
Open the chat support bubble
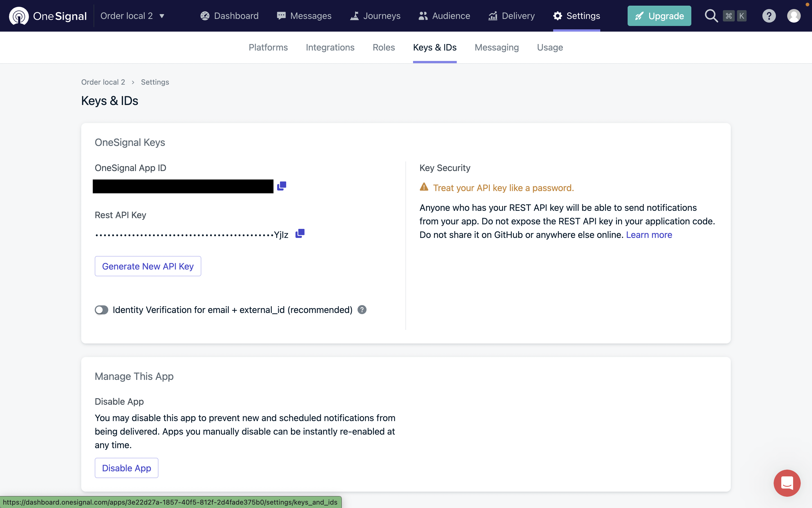click(x=787, y=483)
